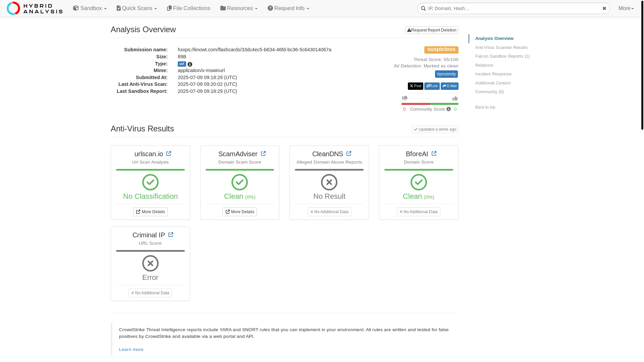This screenshot has height=362, width=644.
Task: Click No Additional Data under BforeAI
Action: (419, 212)
